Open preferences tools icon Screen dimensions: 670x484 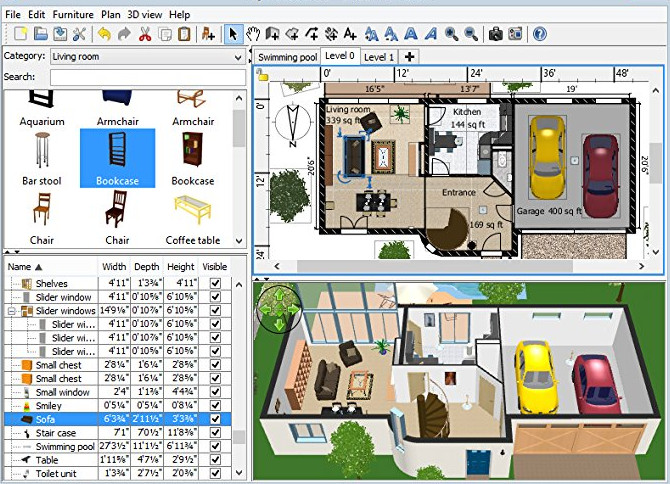click(x=79, y=34)
